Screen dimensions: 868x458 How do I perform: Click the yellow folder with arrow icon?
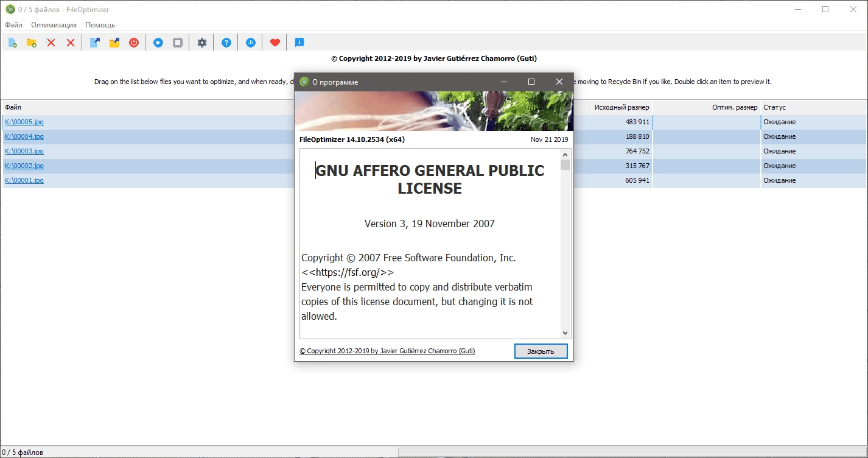[114, 43]
